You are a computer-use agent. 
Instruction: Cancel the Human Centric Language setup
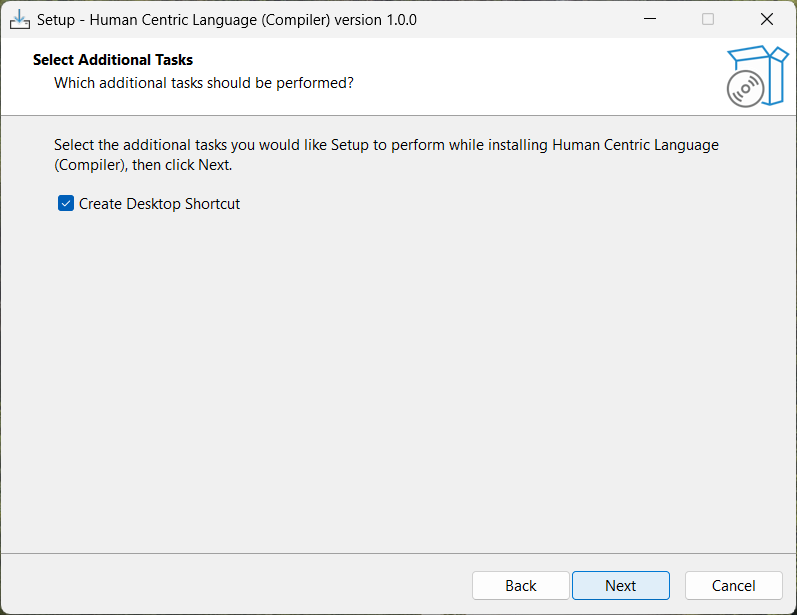[x=733, y=586]
